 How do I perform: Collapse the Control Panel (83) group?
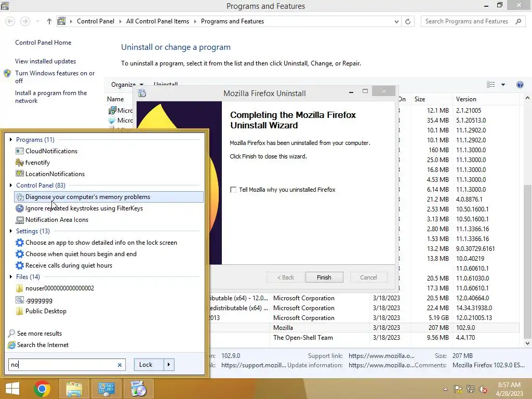(11, 185)
